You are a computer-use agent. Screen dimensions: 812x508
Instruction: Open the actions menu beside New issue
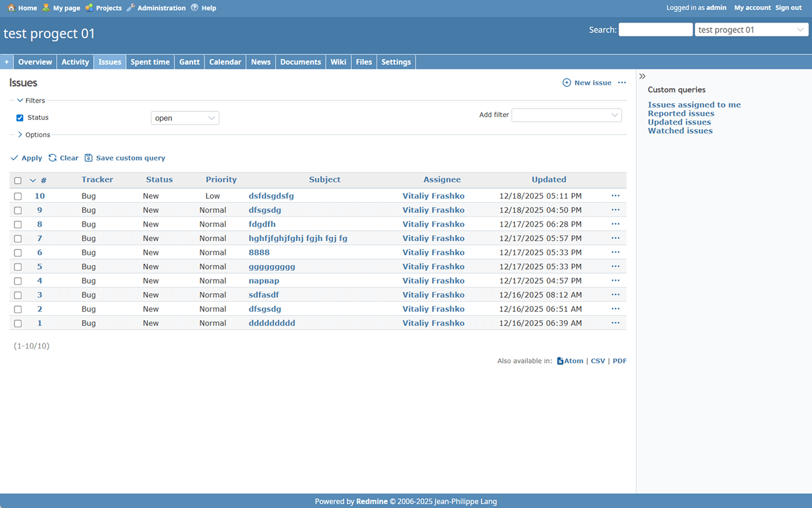point(622,83)
